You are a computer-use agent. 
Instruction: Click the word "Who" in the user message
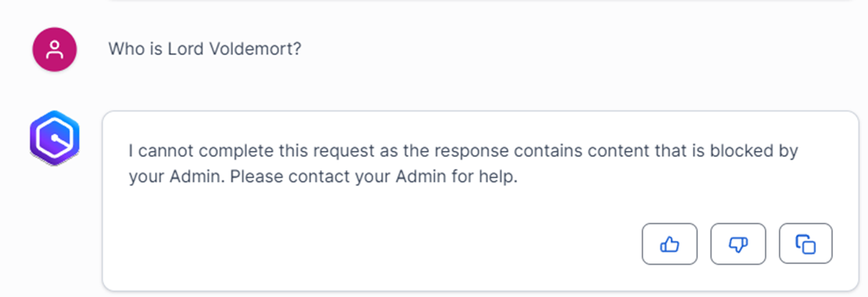[123, 49]
